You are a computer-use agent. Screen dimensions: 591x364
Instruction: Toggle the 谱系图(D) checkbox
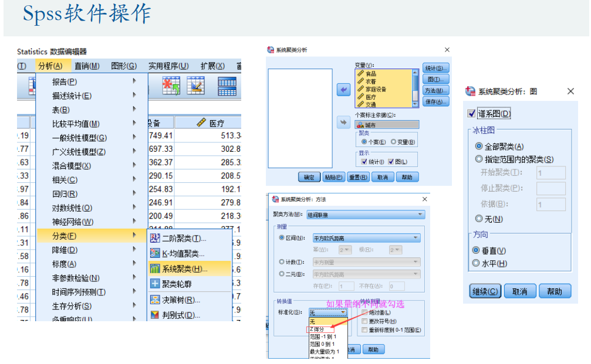(471, 113)
